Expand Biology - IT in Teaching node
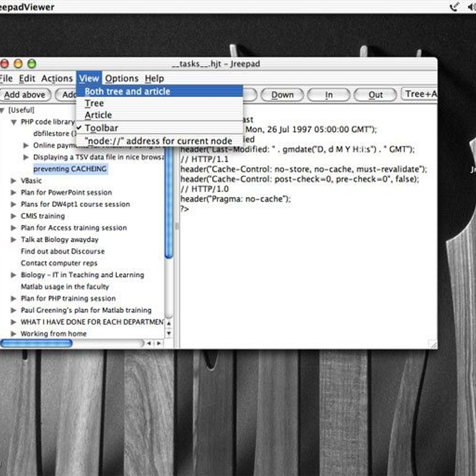Viewport: 476px width, 476px height. click(13, 275)
